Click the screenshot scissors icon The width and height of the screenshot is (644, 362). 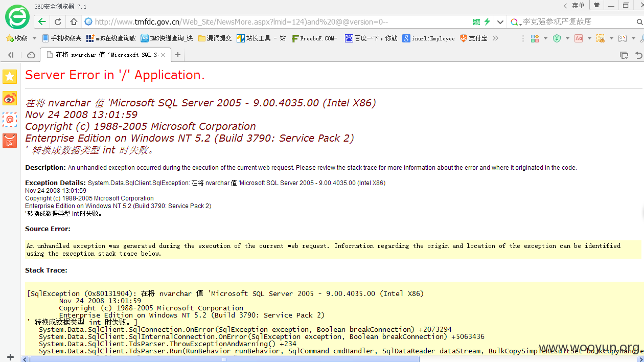(601, 38)
